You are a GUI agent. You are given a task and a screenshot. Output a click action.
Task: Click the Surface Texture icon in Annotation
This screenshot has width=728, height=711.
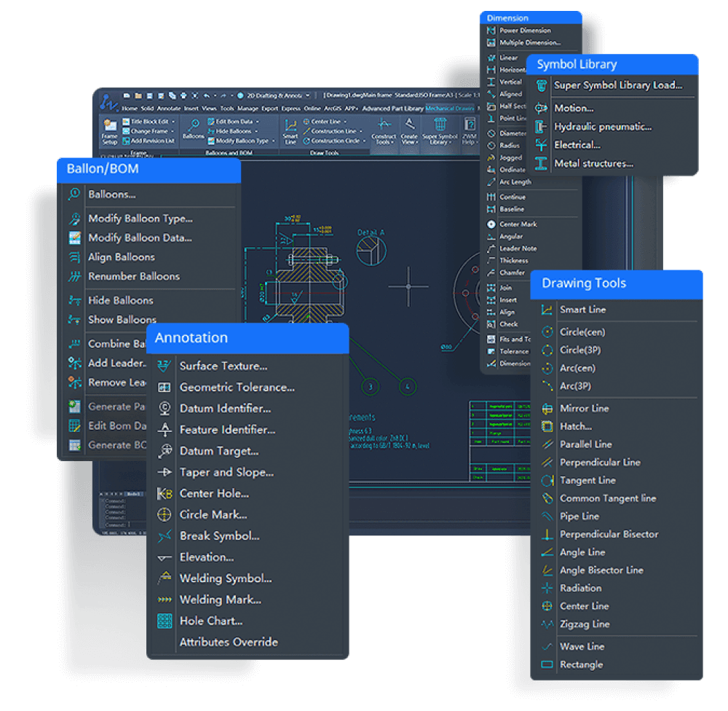165,366
